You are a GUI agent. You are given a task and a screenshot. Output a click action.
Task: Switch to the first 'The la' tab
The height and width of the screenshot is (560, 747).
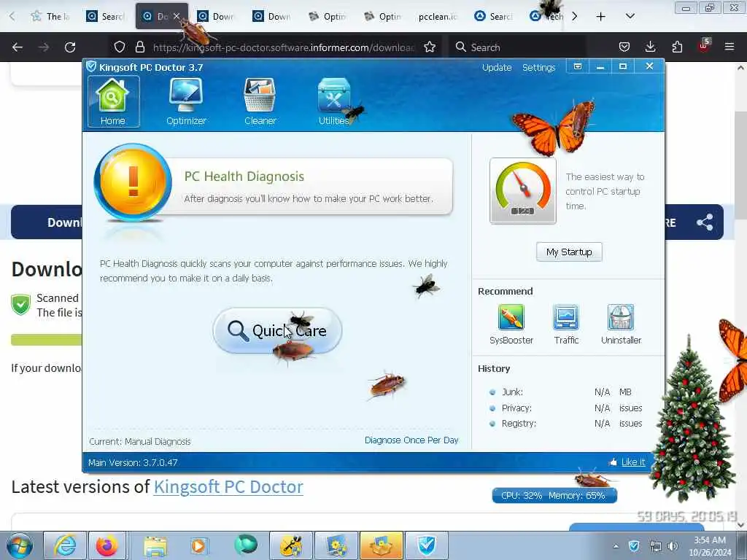pos(51,16)
